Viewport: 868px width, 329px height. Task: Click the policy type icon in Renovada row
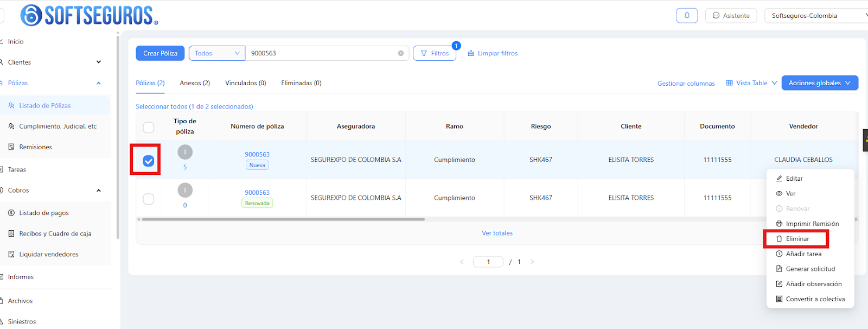click(185, 190)
